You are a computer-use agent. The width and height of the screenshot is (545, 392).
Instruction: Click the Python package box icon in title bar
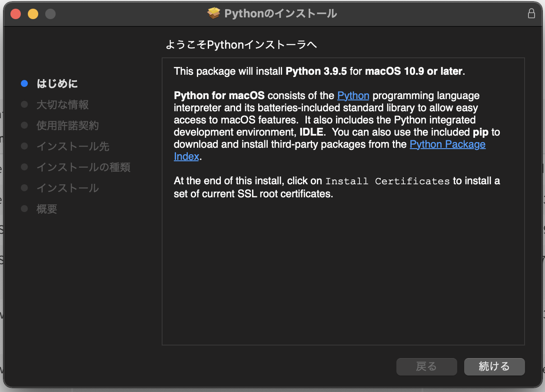214,13
